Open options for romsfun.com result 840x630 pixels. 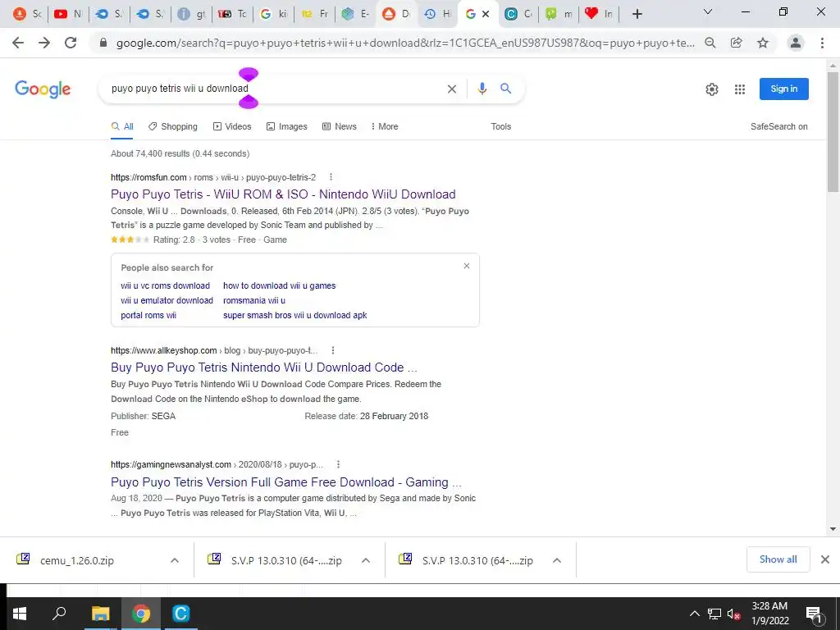click(331, 177)
